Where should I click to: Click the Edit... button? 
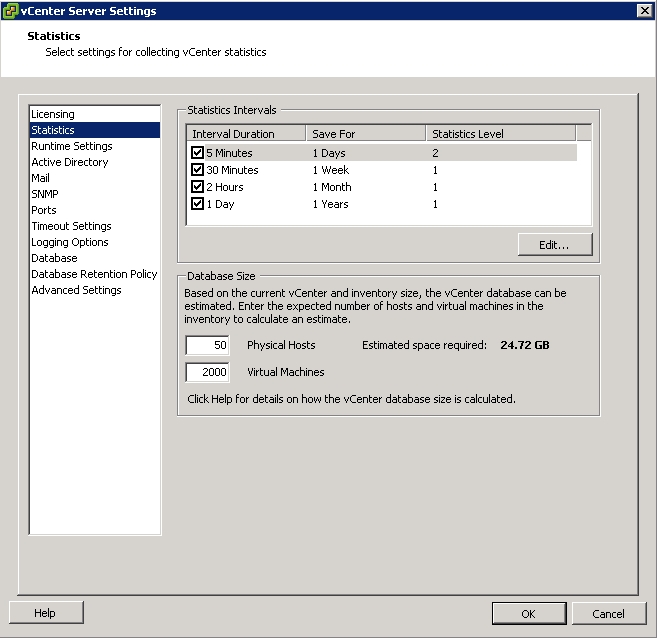555,245
